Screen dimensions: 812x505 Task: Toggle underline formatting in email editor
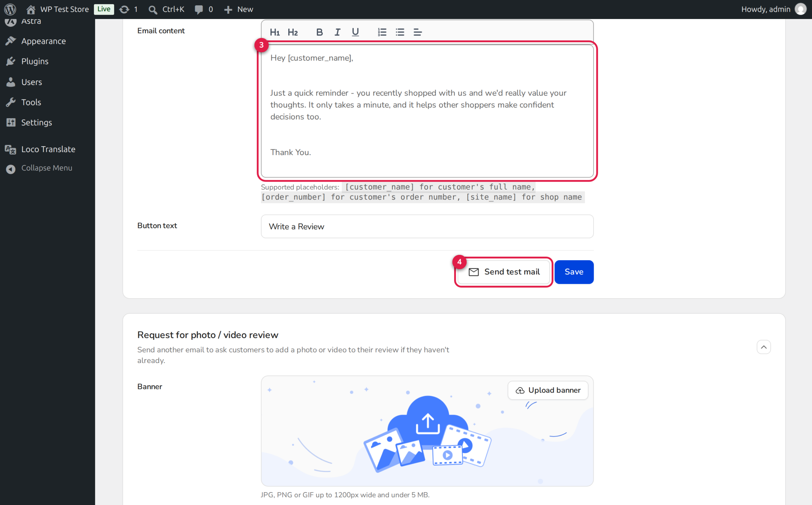(355, 32)
